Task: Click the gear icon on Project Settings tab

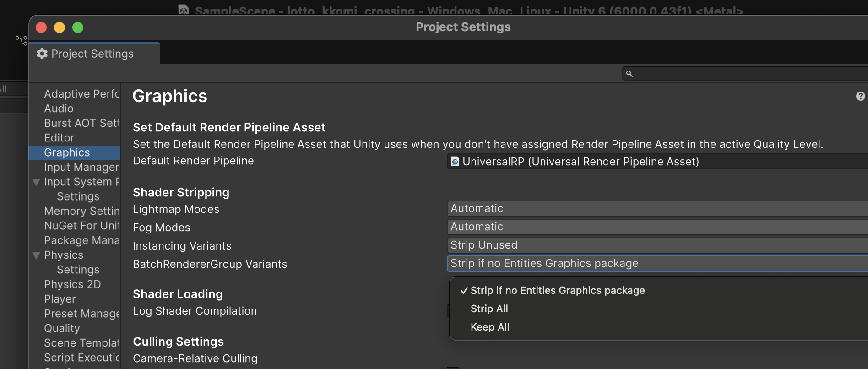Action: pyautogui.click(x=42, y=54)
